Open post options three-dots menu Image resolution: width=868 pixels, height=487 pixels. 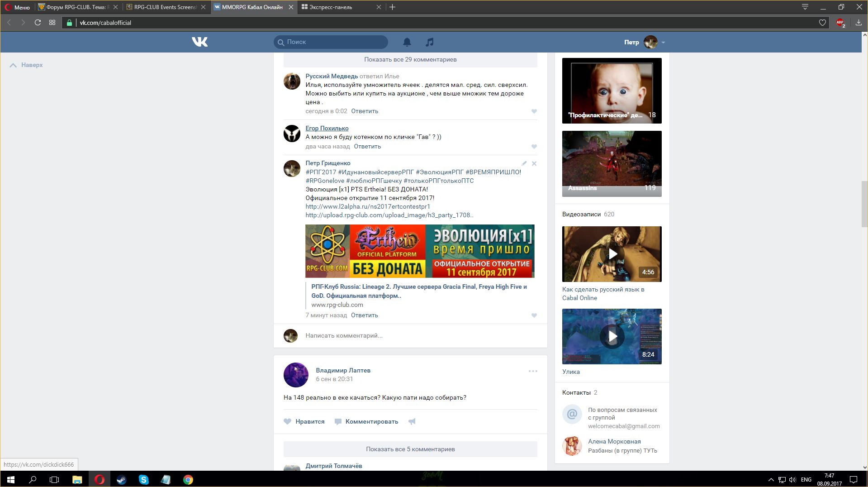click(533, 371)
